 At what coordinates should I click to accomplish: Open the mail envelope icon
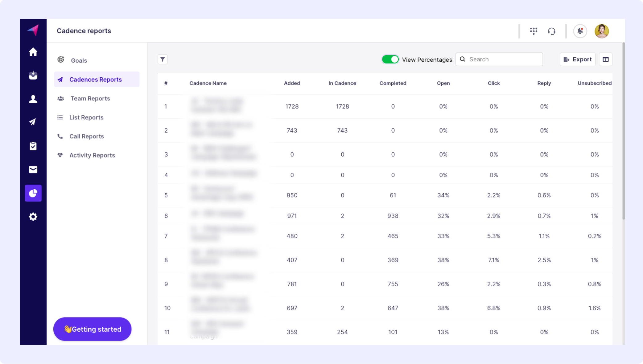tap(33, 170)
